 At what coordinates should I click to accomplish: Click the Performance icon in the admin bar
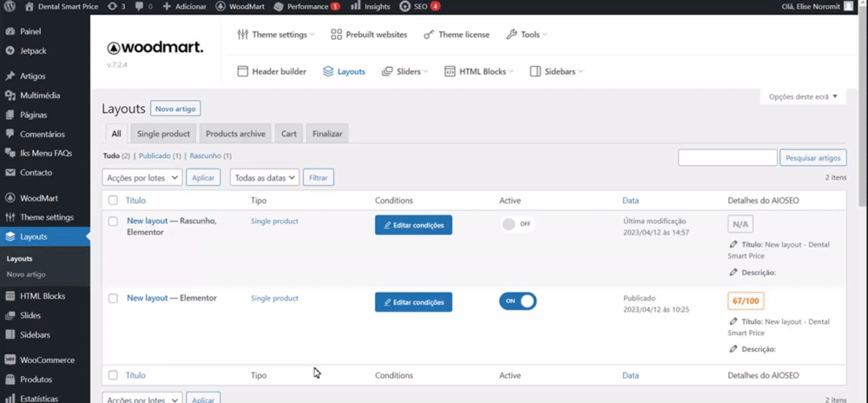click(x=279, y=7)
